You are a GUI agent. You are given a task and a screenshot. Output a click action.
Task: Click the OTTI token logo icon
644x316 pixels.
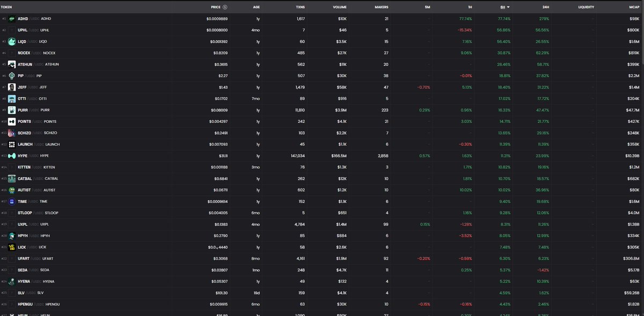[x=12, y=99]
